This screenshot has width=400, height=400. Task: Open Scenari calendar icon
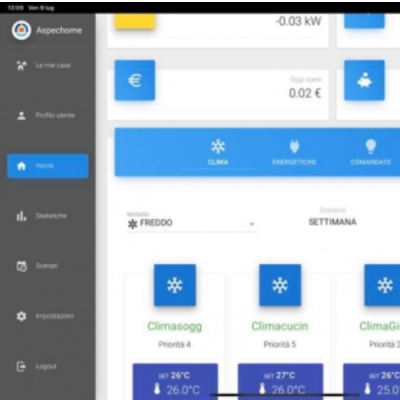pos(21,266)
